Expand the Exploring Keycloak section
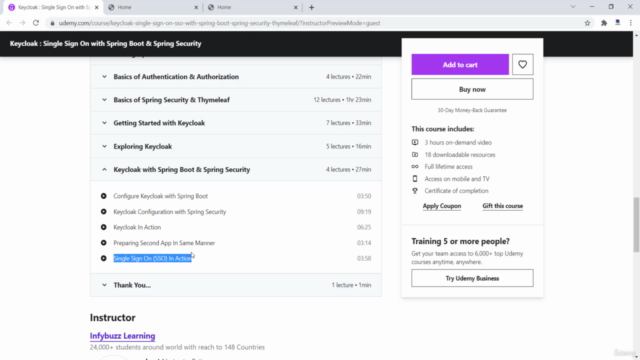Image resolution: width=640 pixels, height=360 pixels. [236, 146]
